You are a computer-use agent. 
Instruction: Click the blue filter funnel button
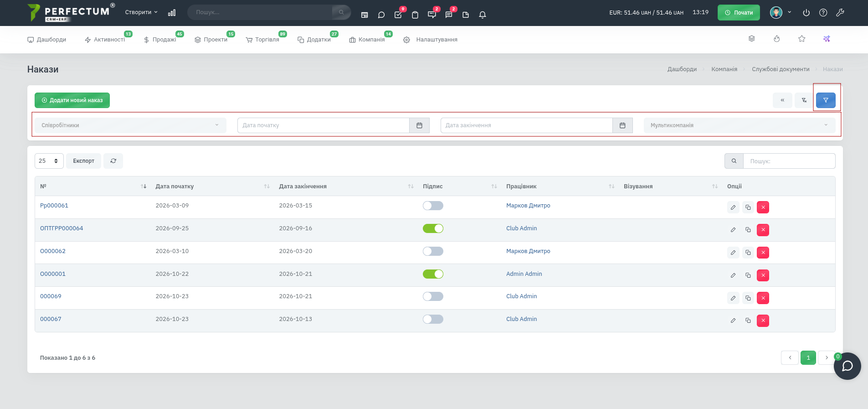pyautogui.click(x=826, y=100)
